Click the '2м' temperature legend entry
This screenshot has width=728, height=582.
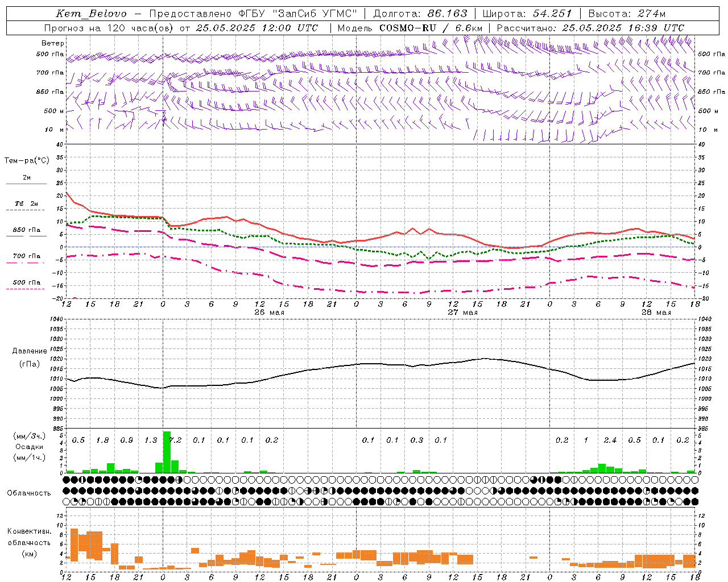(27, 178)
